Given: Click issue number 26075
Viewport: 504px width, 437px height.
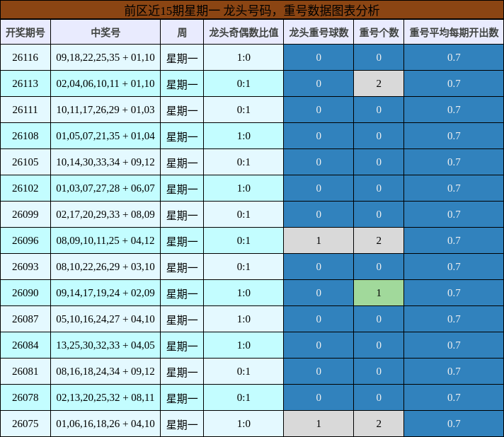Looking at the screenshot, I should point(25,424).
